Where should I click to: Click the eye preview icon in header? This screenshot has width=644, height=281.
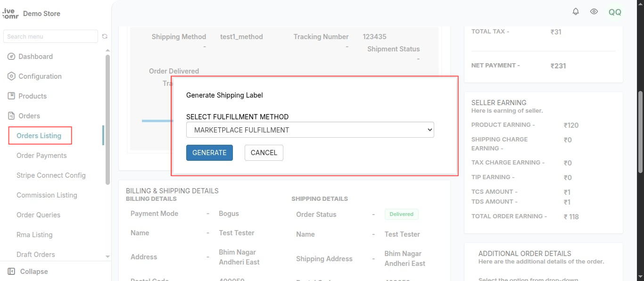594,12
